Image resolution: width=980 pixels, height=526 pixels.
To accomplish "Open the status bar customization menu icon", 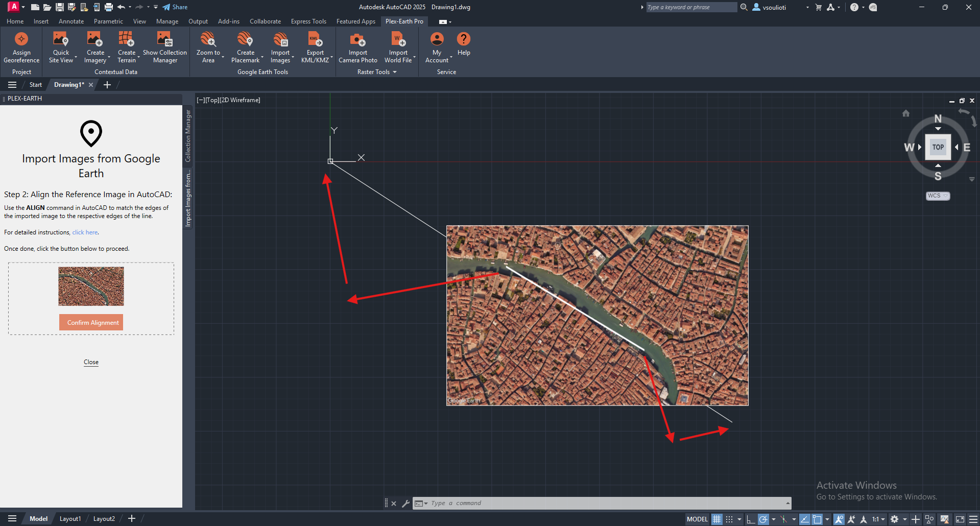I will point(973,519).
